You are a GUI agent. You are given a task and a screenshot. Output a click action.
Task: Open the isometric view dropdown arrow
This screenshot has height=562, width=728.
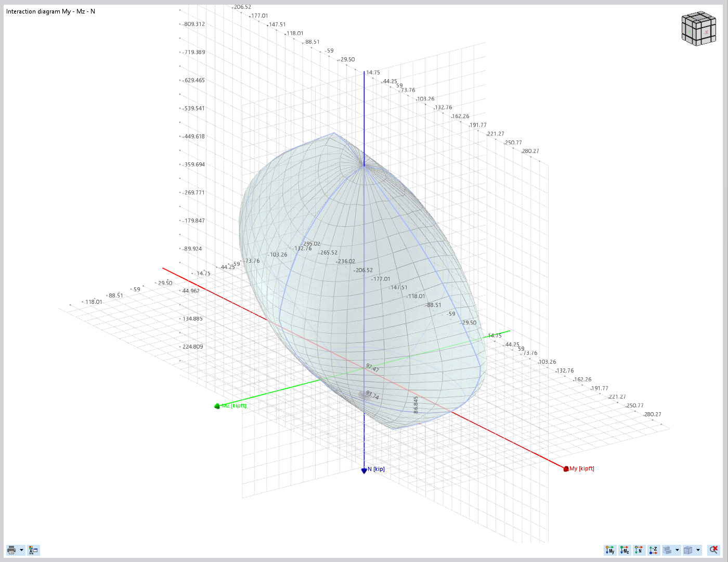pyautogui.click(x=678, y=550)
